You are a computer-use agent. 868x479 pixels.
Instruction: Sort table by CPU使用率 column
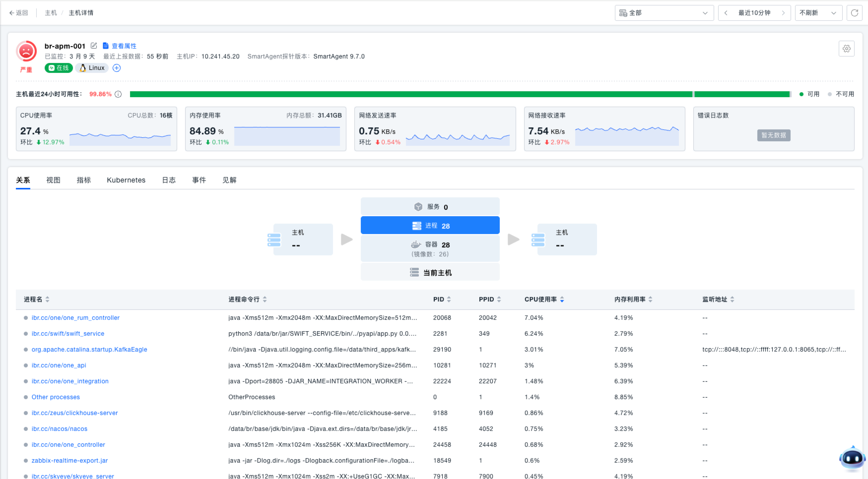point(544,299)
